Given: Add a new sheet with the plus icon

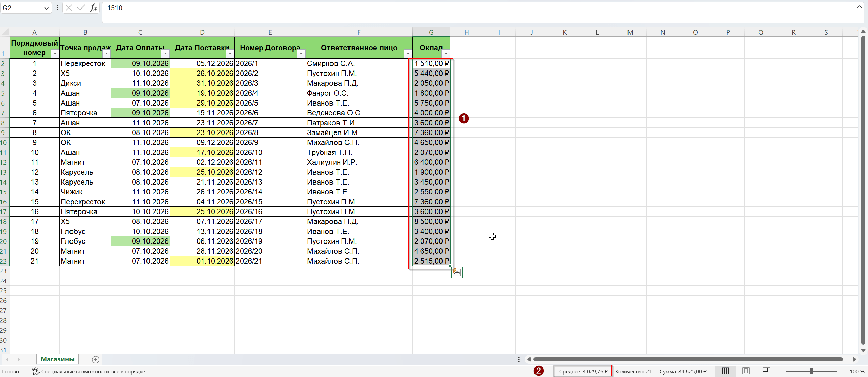Looking at the screenshot, I should tap(96, 359).
